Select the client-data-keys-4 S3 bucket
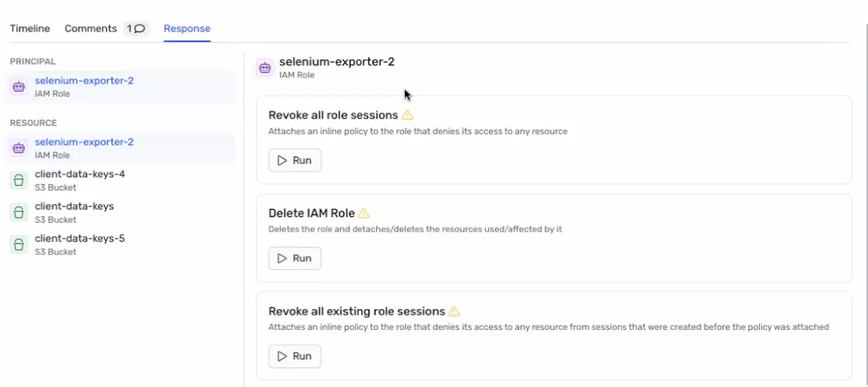The image size is (868, 387). [x=80, y=174]
